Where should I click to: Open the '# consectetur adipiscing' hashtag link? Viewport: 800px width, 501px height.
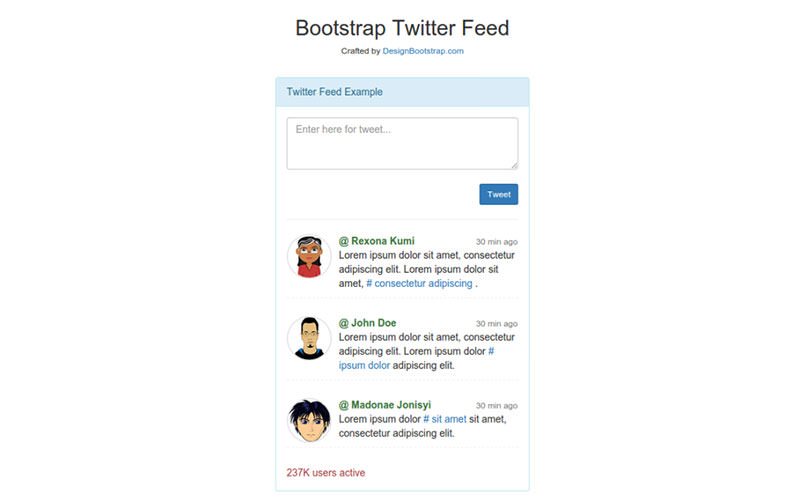coord(419,284)
